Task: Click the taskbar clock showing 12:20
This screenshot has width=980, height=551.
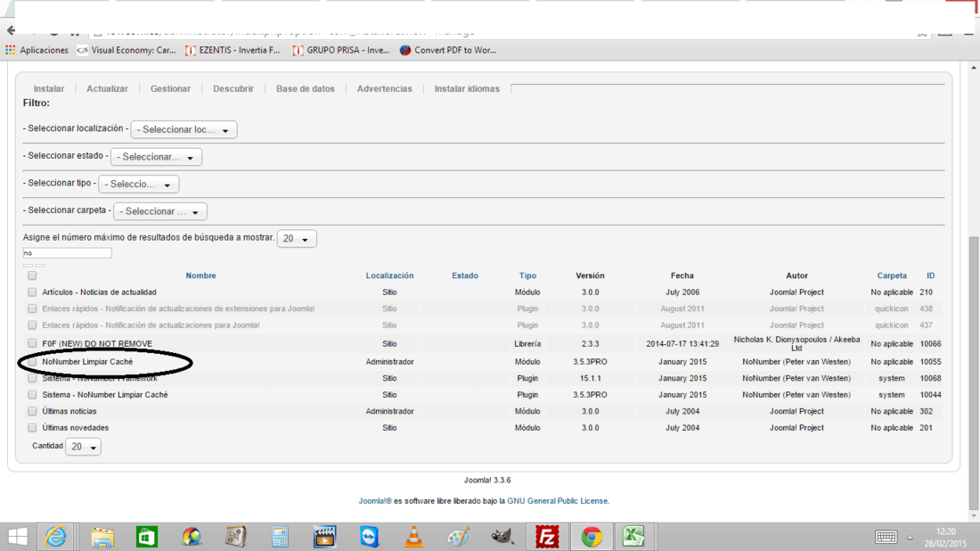Action: click(x=945, y=538)
